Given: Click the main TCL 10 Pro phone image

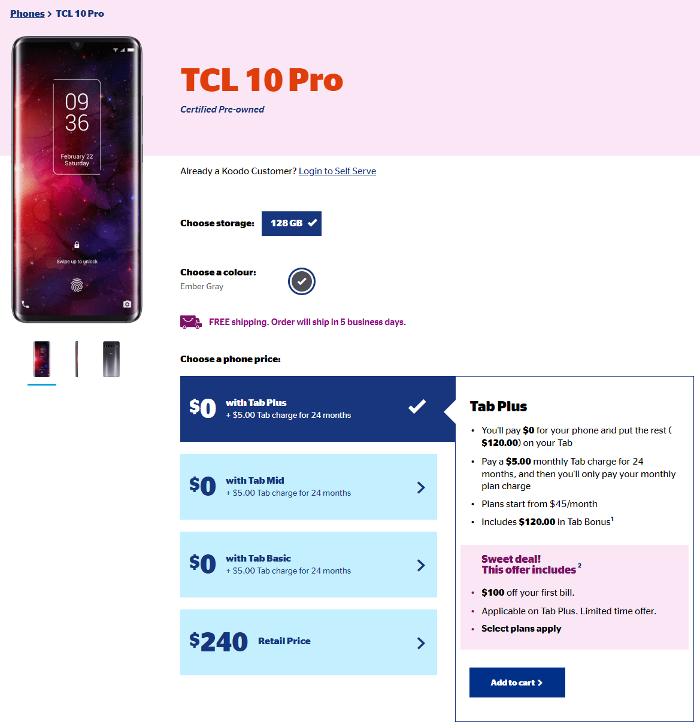Looking at the screenshot, I should point(77,180).
